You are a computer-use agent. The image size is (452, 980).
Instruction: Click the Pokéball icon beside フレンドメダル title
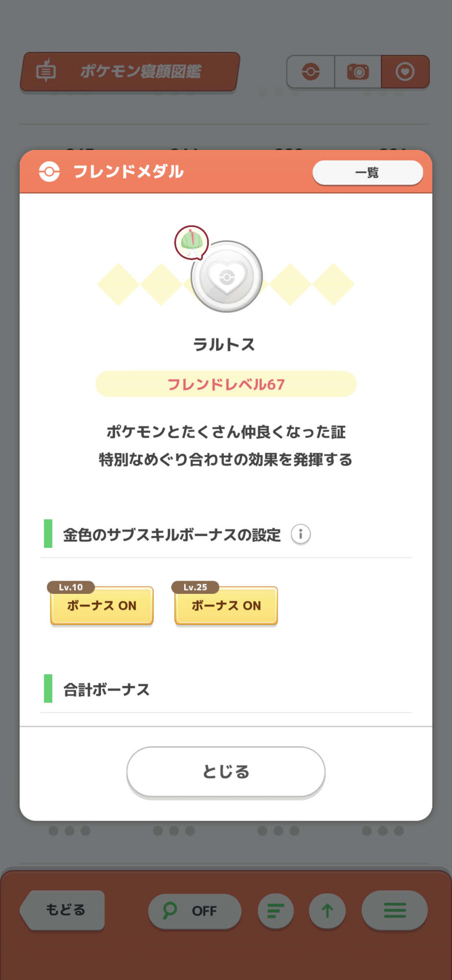[49, 171]
